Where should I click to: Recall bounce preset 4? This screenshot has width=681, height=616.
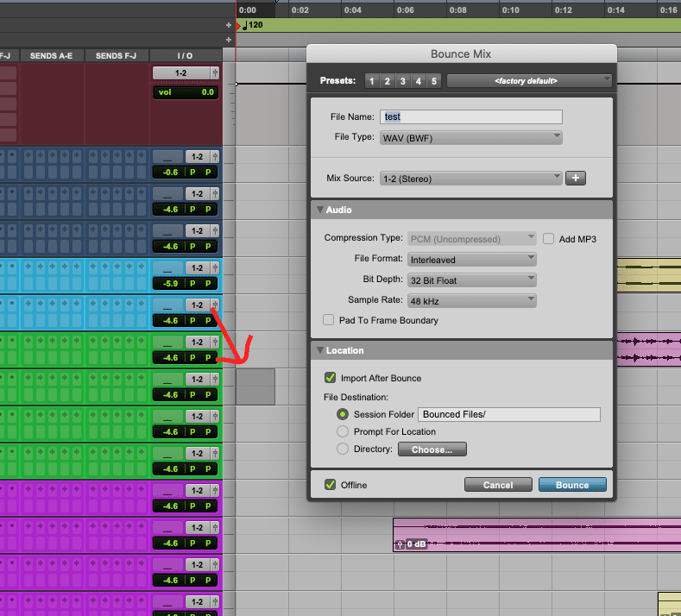pyautogui.click(x=419, y=81)
